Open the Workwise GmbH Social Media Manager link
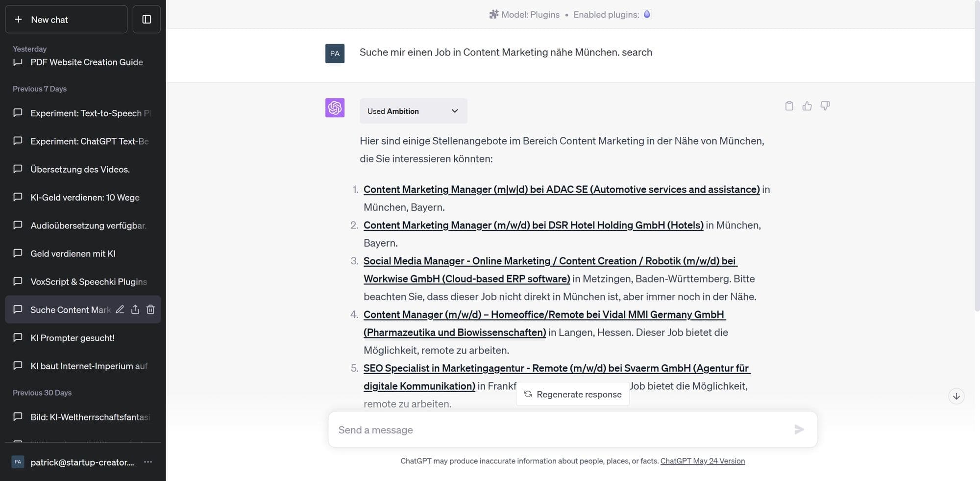The image size is (980, 481). point(550,270)
